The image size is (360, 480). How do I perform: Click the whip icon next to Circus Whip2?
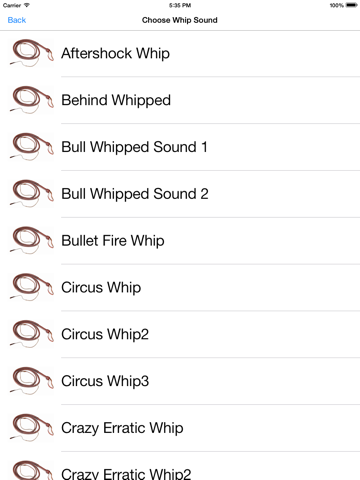31,334
